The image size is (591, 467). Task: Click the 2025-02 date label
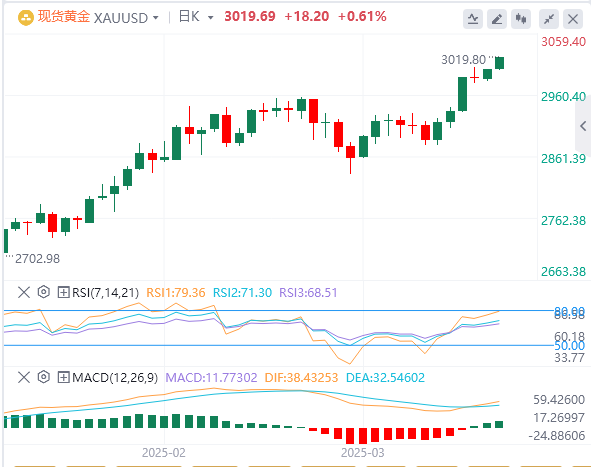coord(164,453)
